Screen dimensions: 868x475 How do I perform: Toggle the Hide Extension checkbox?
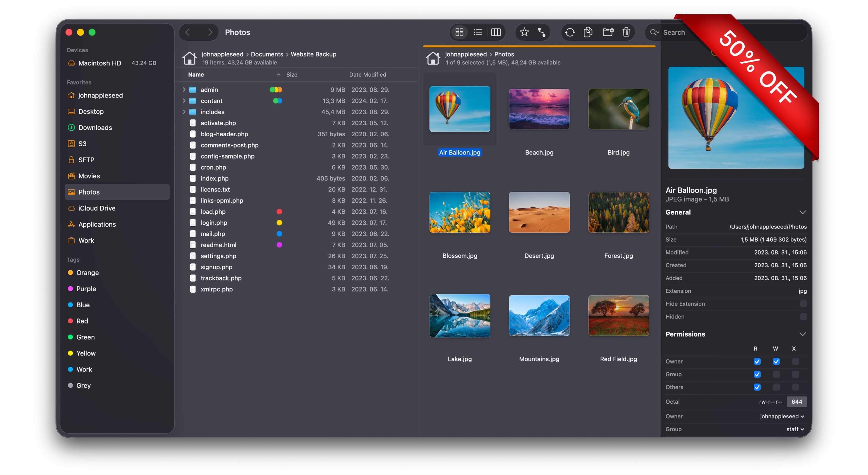803,304
